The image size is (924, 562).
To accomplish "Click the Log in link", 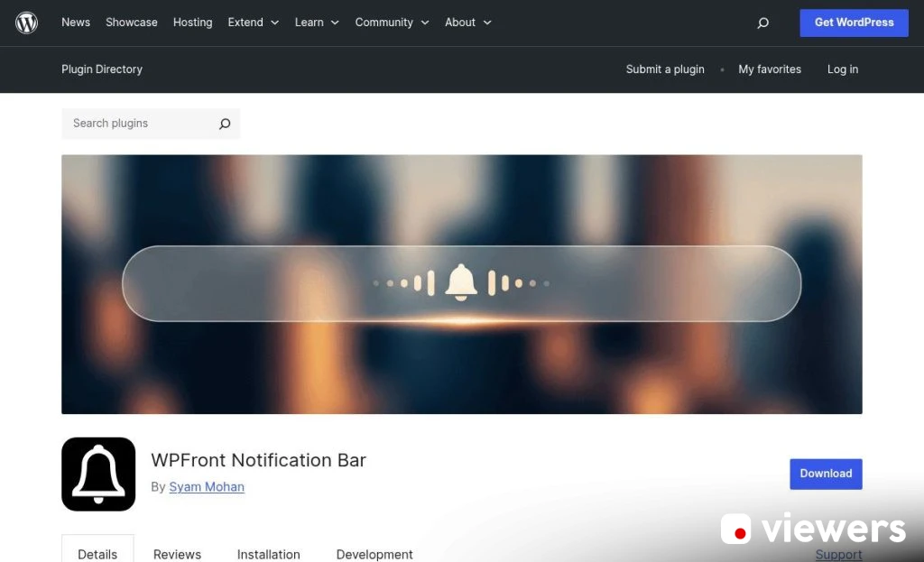I will coord(842,69).
